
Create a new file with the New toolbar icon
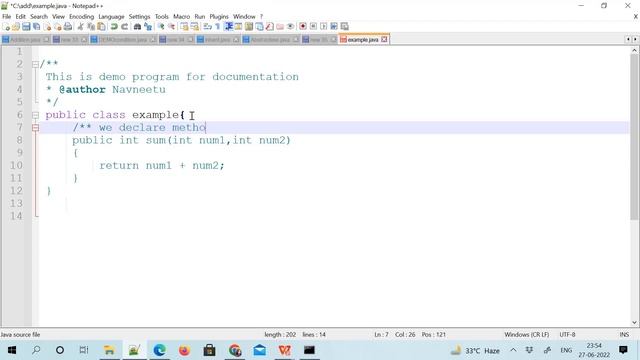pyautogui.click(x=6, y=27)
